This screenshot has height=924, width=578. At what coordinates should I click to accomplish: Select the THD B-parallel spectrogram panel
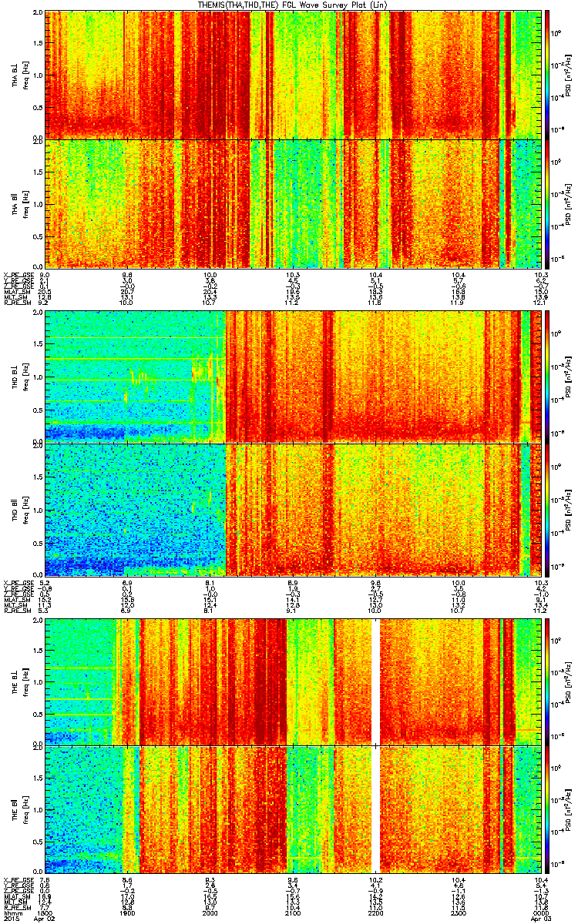[x=293, y=509]
